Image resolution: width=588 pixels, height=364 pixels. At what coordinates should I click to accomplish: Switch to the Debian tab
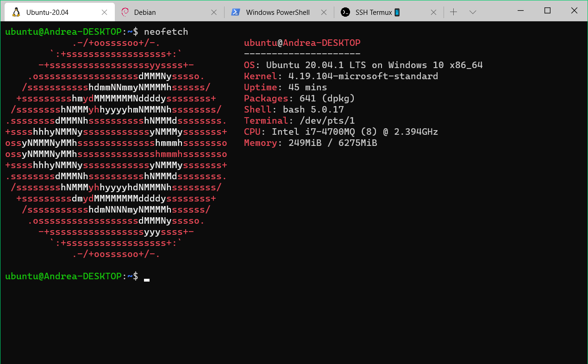(x=169, y=13)
